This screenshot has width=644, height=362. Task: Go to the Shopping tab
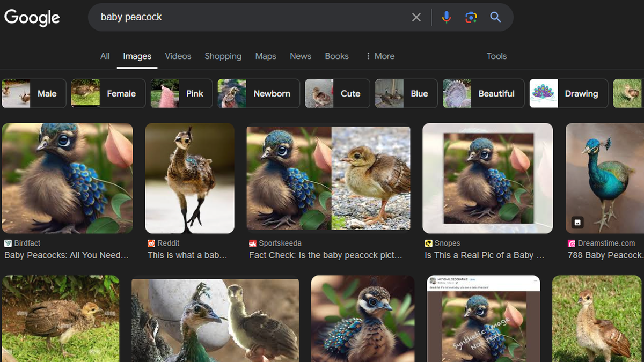223,56
